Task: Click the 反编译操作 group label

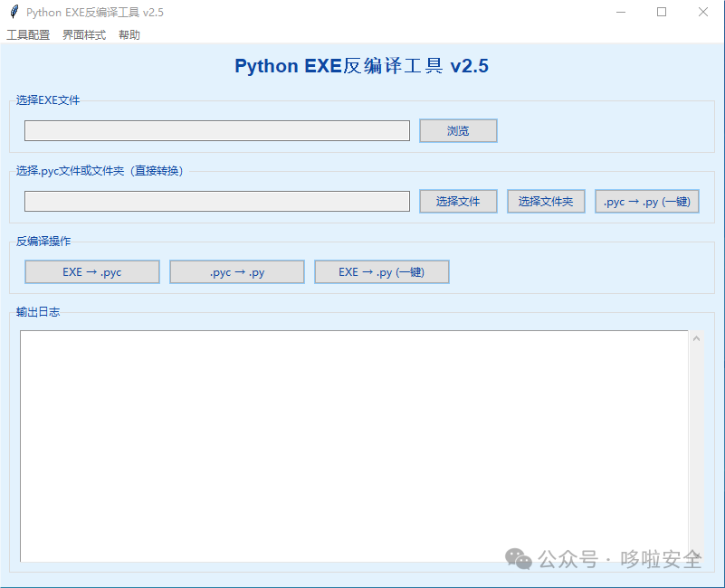Action: pos(43,242)
